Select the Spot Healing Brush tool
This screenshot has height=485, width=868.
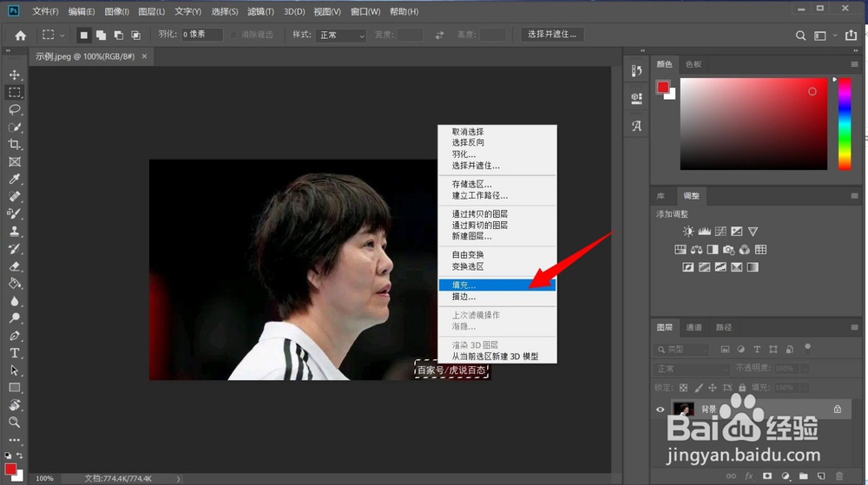[x=15, y=197]
